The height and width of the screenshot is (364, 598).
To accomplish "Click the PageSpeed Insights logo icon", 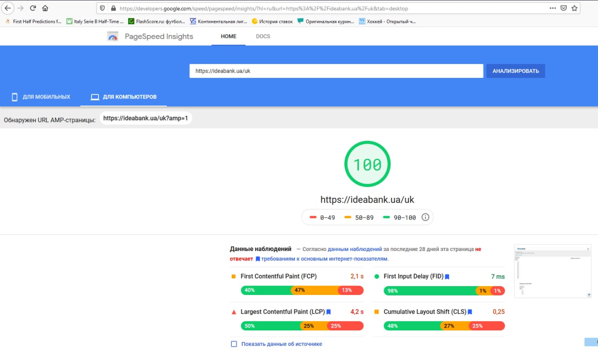I will (x=113, y=36).
